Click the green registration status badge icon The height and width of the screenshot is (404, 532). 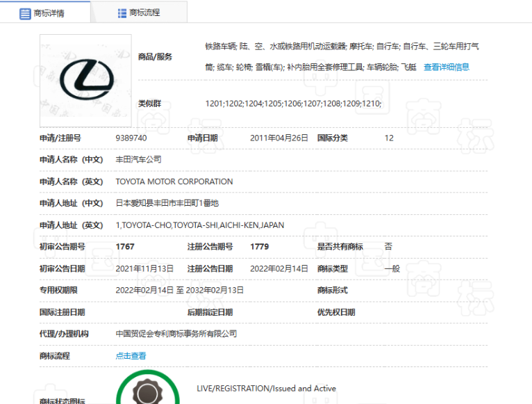point(148,387)
